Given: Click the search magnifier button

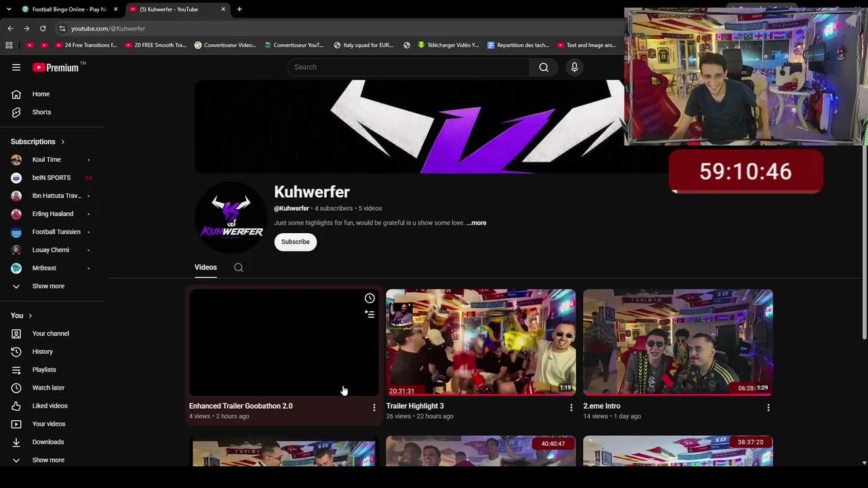Looking at the screenshot, I should coord(543,67).
